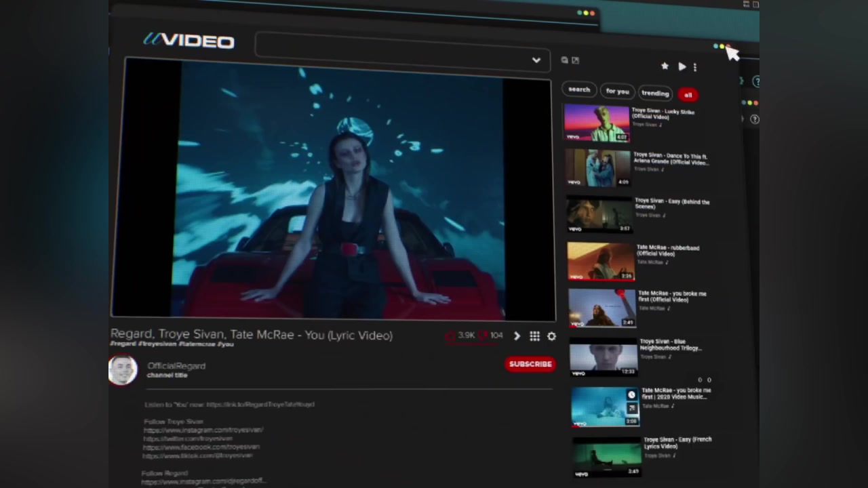Open 'you broke me first | 2020 Video Music' thumbnail

(x=605, y=407)
